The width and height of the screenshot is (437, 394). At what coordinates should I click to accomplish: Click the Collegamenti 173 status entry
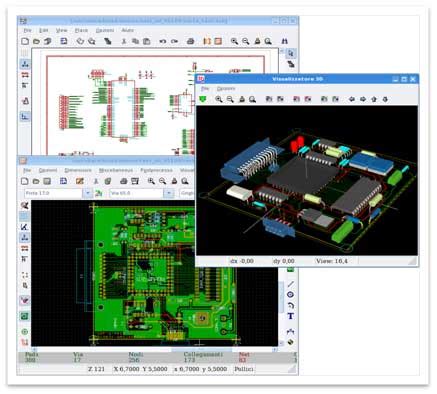203,357
